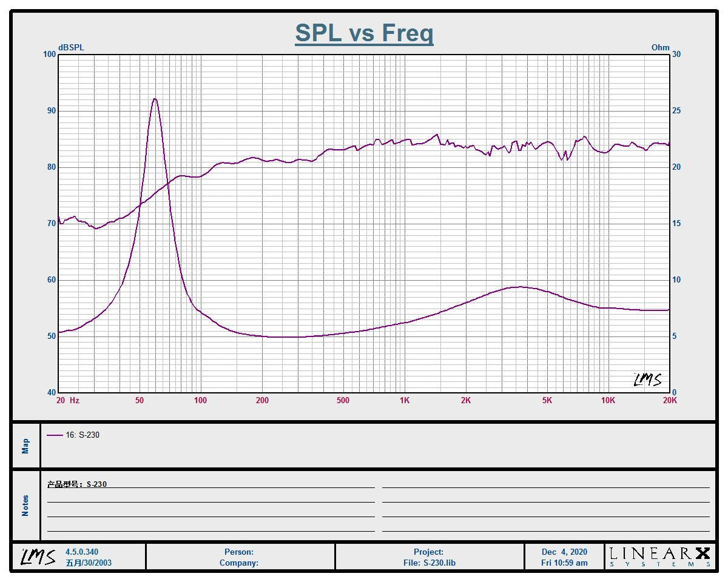The image size is (728, 582).
Task: Click the 'SPL vs Freq' chart title
Action: click(364, 33)
